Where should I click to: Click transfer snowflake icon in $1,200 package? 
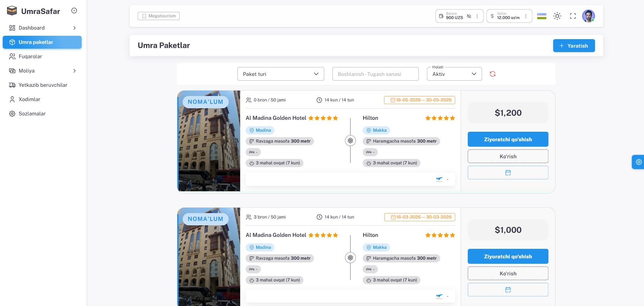click(x=350, y=141)
